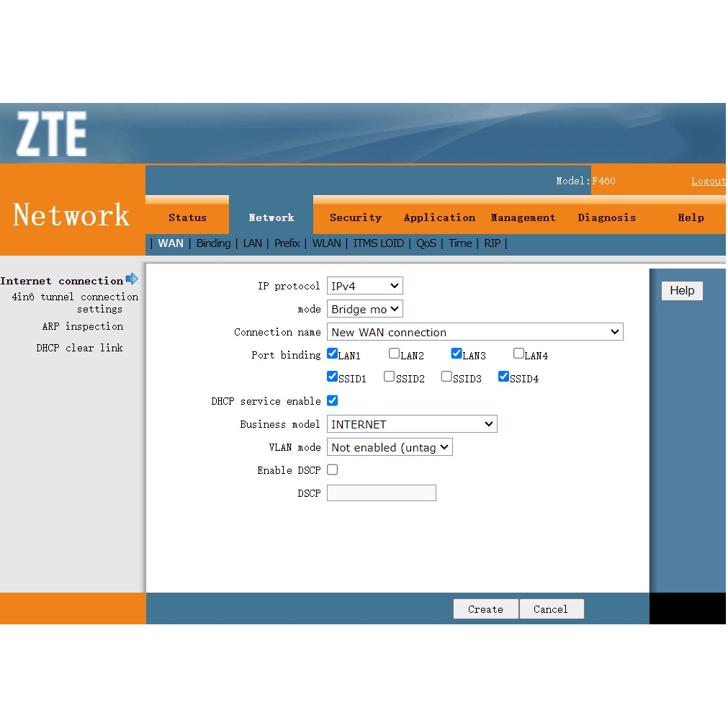Uncheck the LAN3 port binding box
Image resolution: width=728 pixels, height=728 pixels.
457,354
